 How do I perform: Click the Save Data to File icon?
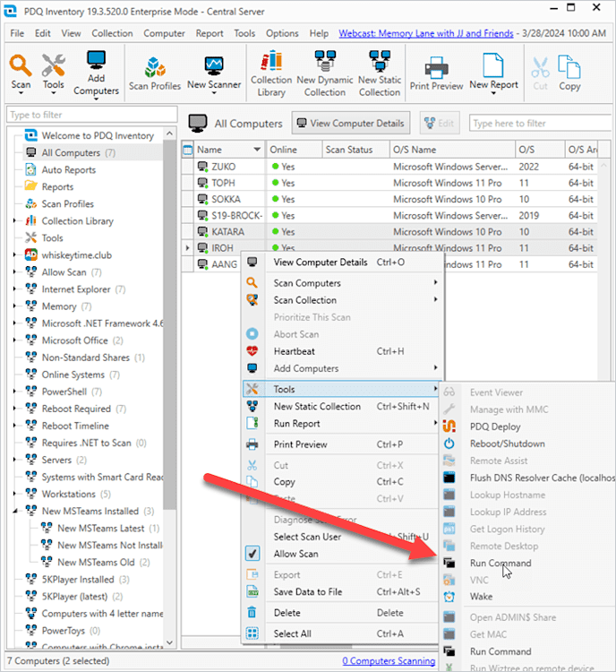pyautogui.click(x=252, y=592)
